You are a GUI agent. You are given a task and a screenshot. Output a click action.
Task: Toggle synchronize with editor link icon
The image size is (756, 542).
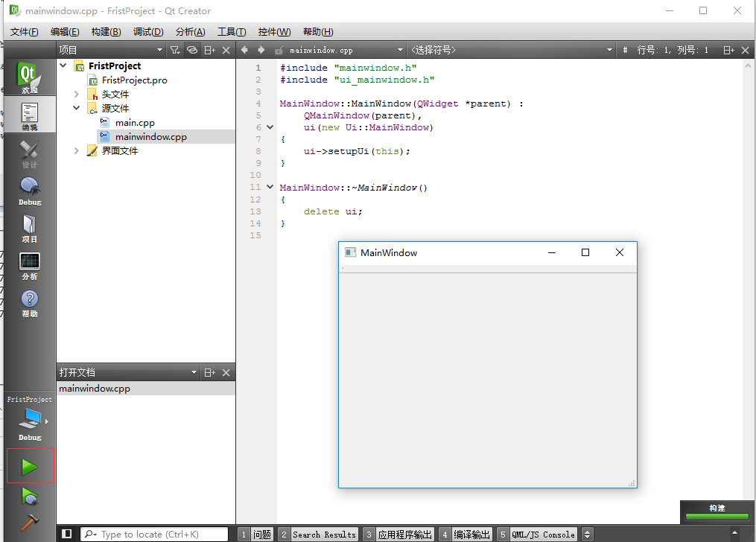(192, 50)
